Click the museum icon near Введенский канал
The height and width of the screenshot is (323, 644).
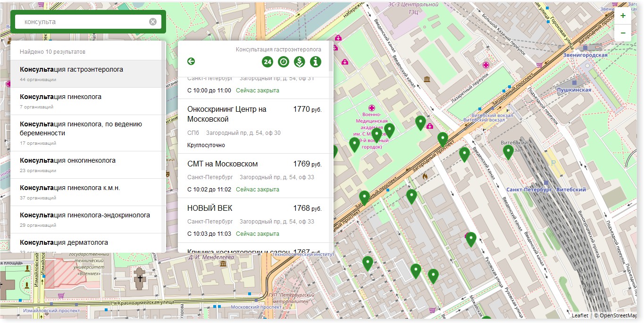click(x=427, y=79)
